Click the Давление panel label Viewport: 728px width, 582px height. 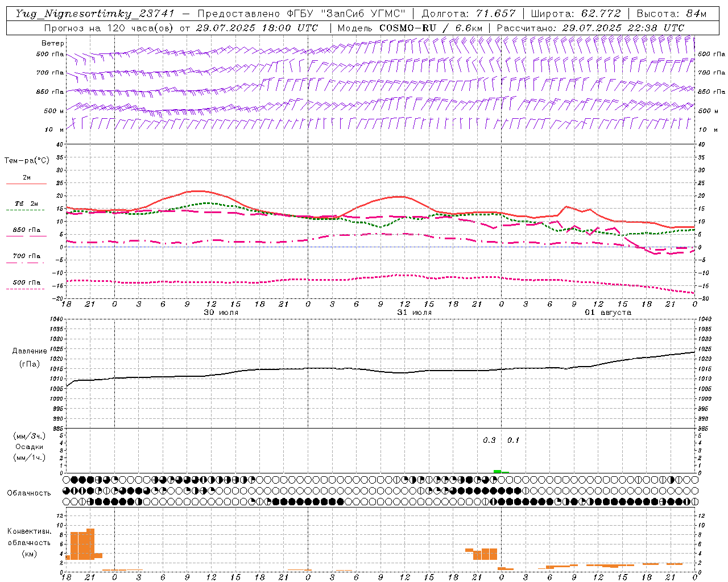[x=30, y=351]
